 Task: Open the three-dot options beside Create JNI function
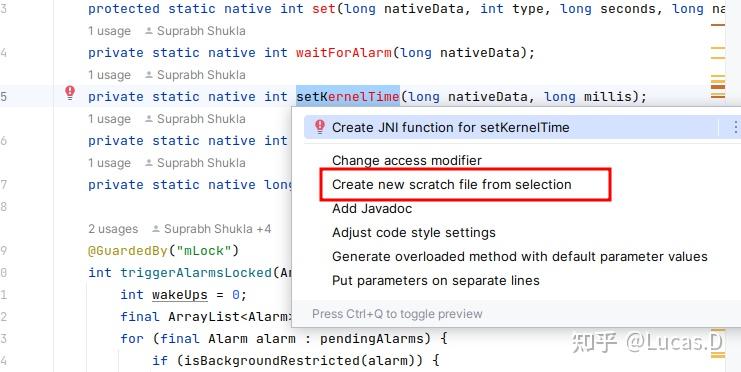point(735,127)
